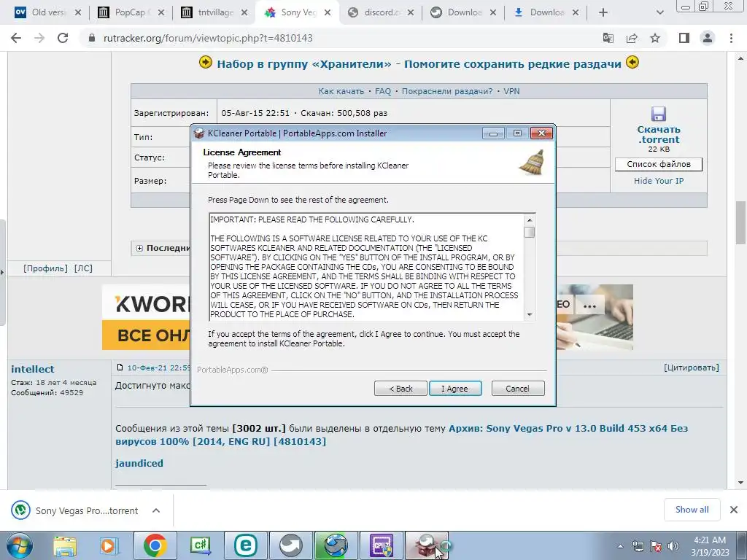This screenshot has width=747, height=560.
Task: Show all downloads
Action: pos(692,510)
